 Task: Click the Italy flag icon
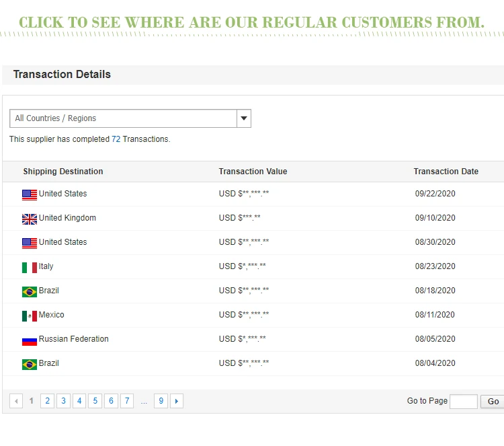30,267
